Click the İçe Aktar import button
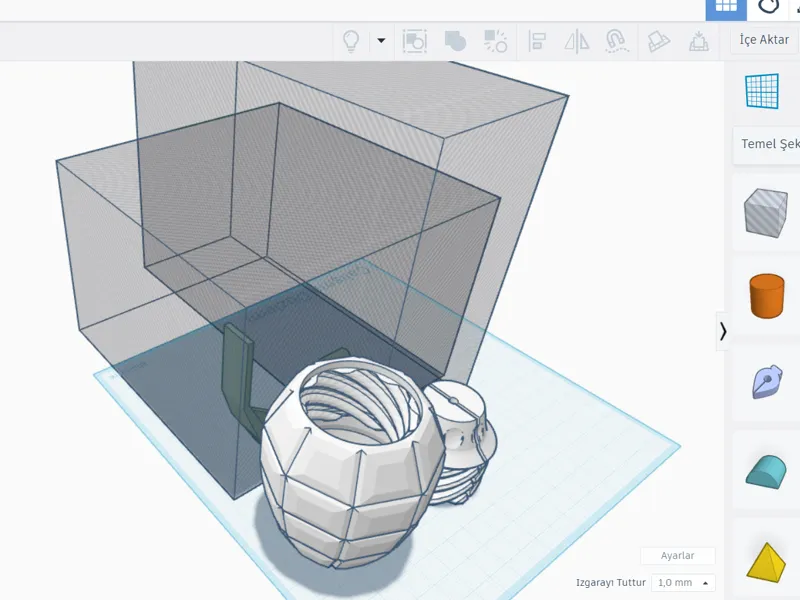The width and height of the screenshot is (800, 600). pyautogui.click(x=764, y=40)
